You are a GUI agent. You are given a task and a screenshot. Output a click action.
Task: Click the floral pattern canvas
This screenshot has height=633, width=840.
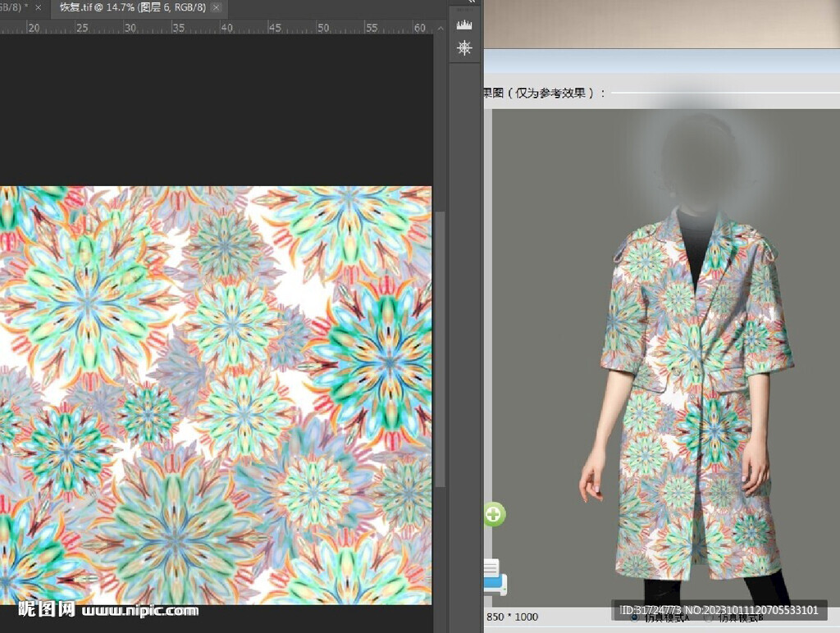215,394
